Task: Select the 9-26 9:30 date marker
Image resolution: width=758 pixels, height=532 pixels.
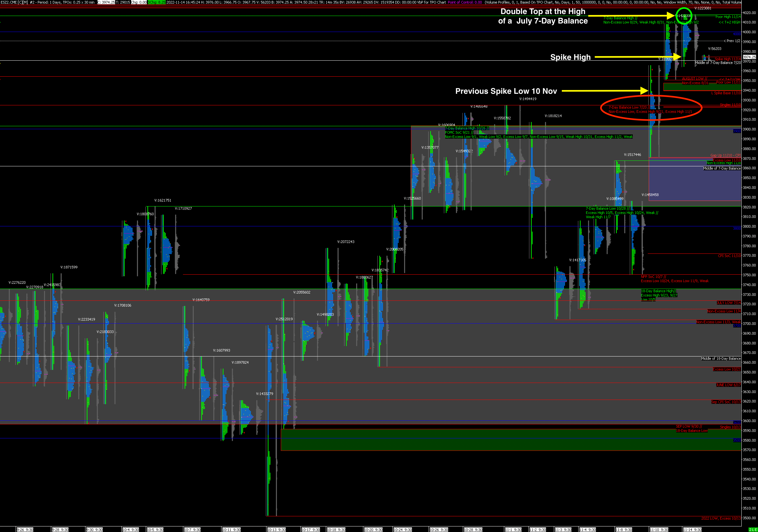Action: pyautogui.click(x=25, y=530)
